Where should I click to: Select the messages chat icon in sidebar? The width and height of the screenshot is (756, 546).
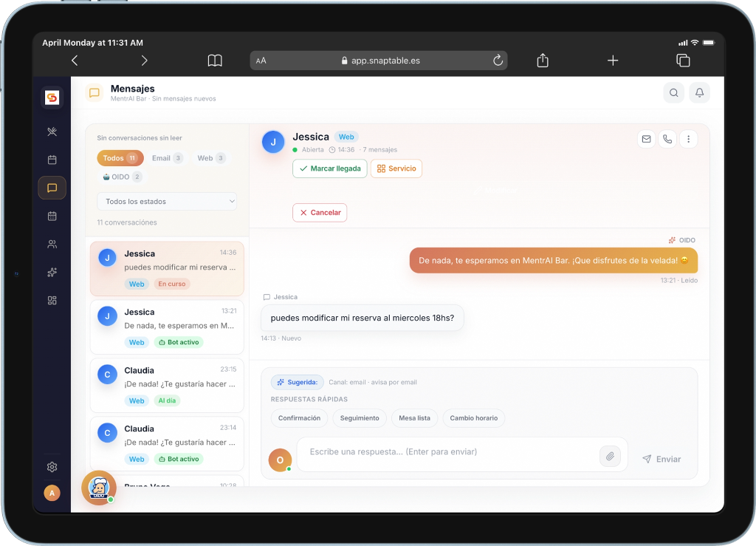pos(52,188)
